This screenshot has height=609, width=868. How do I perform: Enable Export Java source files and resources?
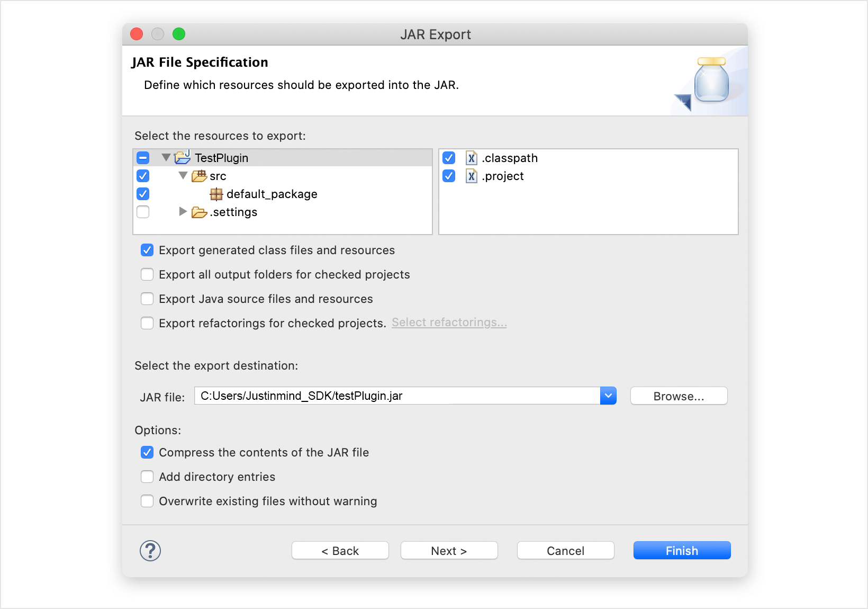[x=147, y=299]
